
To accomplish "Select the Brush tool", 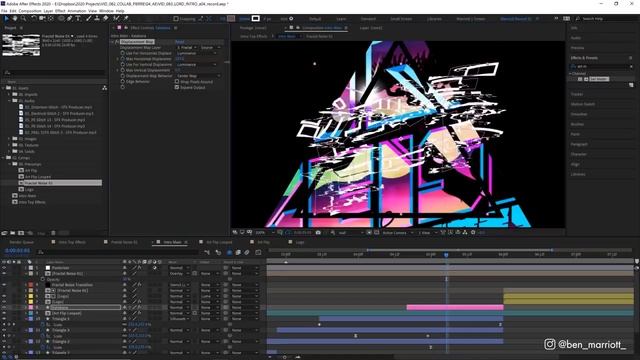I will coord(89,18).
